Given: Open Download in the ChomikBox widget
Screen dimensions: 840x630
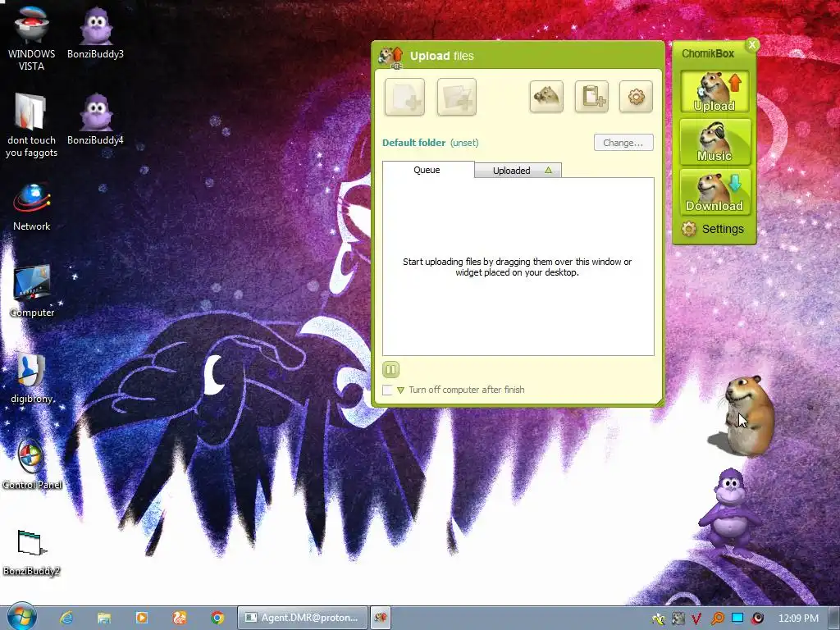Looking at the screenshot, I should click(x=714, y=192).
